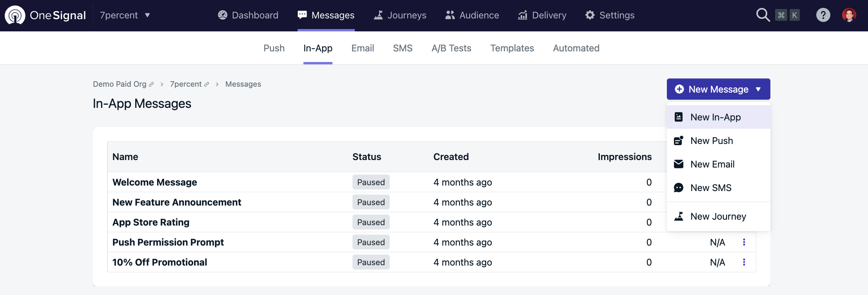This screenshot has width=868, height=295.
Task: Sort by the Impressions column header
Action: [x=625, y=157]
